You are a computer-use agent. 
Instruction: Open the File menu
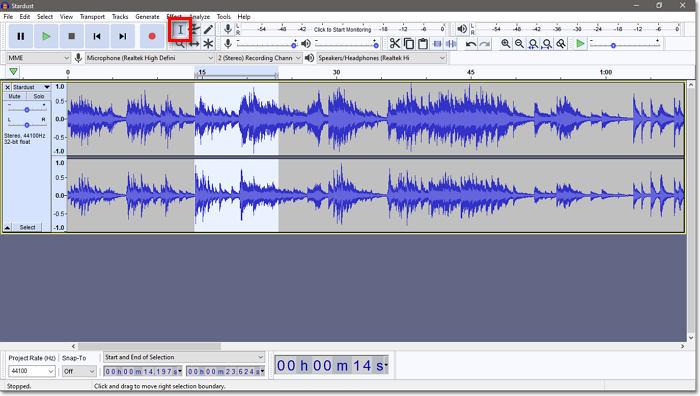8,17
